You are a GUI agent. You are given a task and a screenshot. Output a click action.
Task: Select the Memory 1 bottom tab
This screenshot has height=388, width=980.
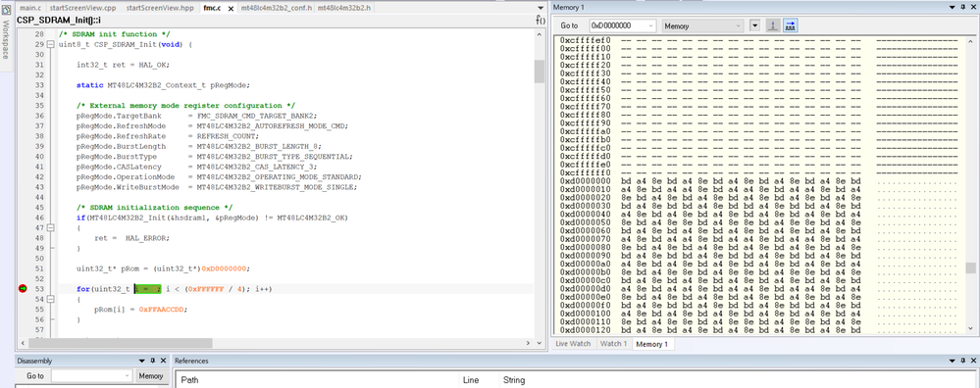tap(652, 344)
